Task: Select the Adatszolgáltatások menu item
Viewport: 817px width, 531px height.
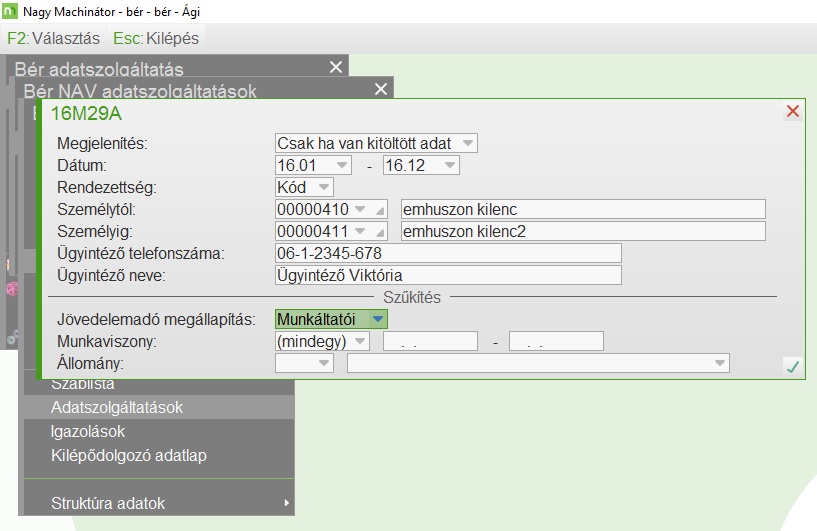Action: click(159, 407)
